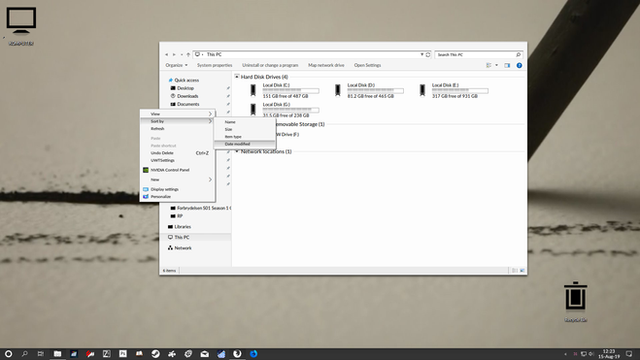The width and height of the screenshot is (640, 360).
Task: Open the This PC desktop monitor icon
Action: 21,20
